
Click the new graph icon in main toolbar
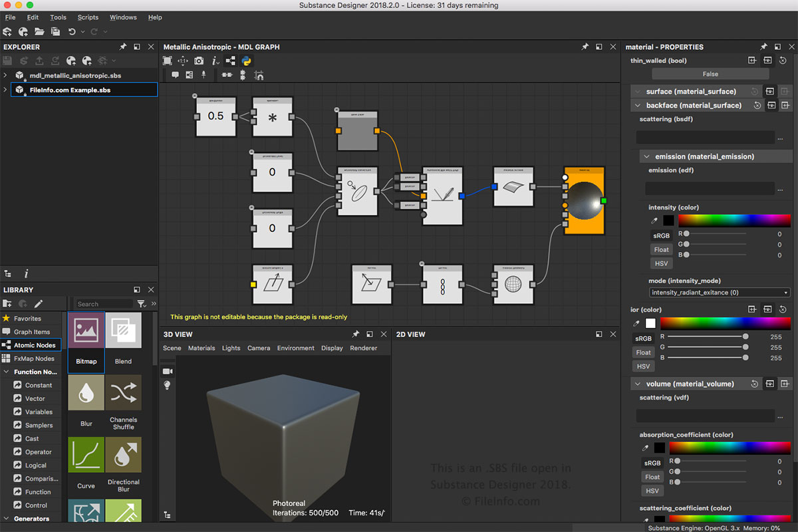coord(23,31)
